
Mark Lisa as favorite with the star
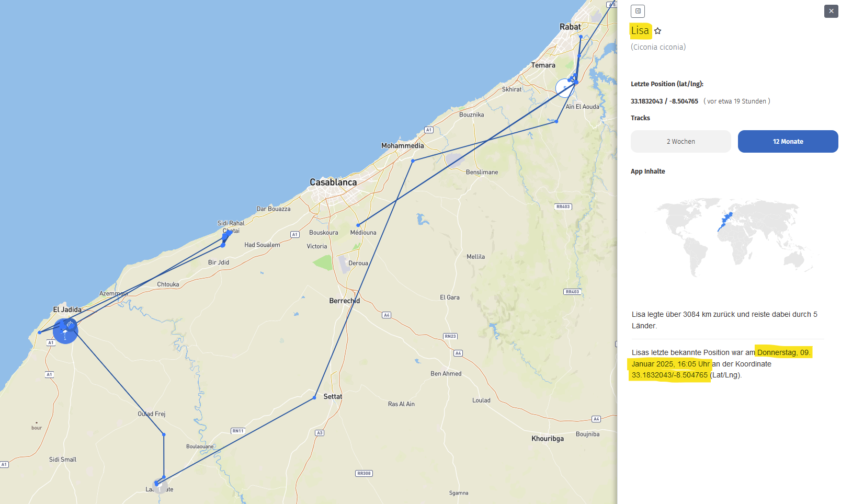pos(658,31)
